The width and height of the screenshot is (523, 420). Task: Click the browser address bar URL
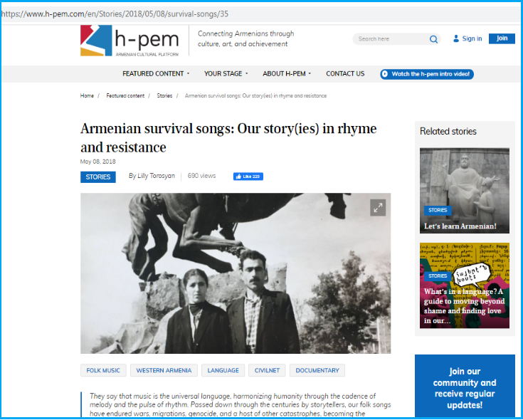pos(115,14)
